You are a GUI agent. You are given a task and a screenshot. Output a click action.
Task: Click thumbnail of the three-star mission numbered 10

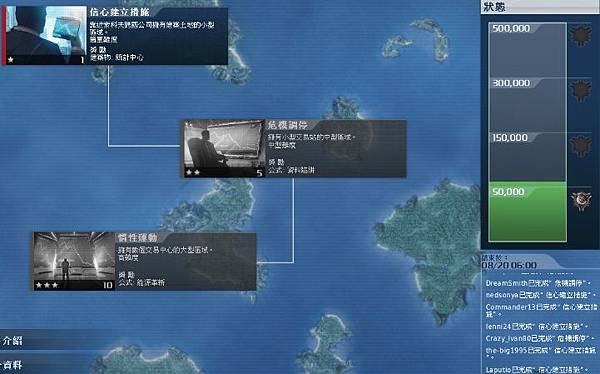[x=73, y=261]
